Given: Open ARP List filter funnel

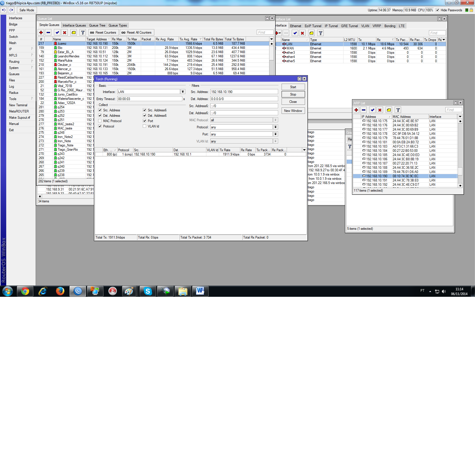Looking at the screenshot, I should tap(398, 110).
